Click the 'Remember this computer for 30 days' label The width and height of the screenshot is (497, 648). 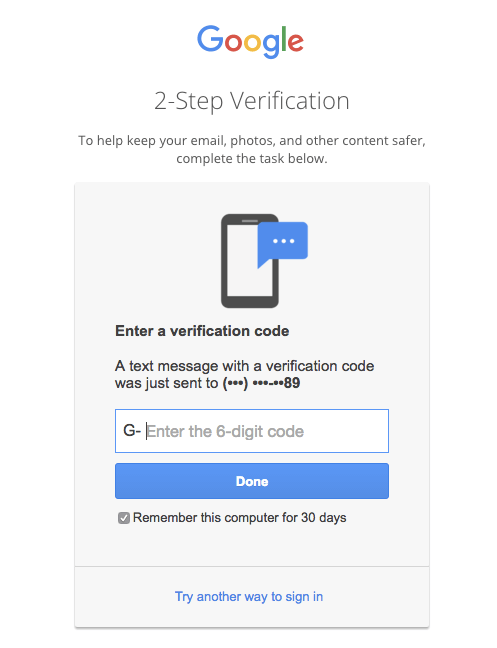pyautogui.click(x=240, y=518)
